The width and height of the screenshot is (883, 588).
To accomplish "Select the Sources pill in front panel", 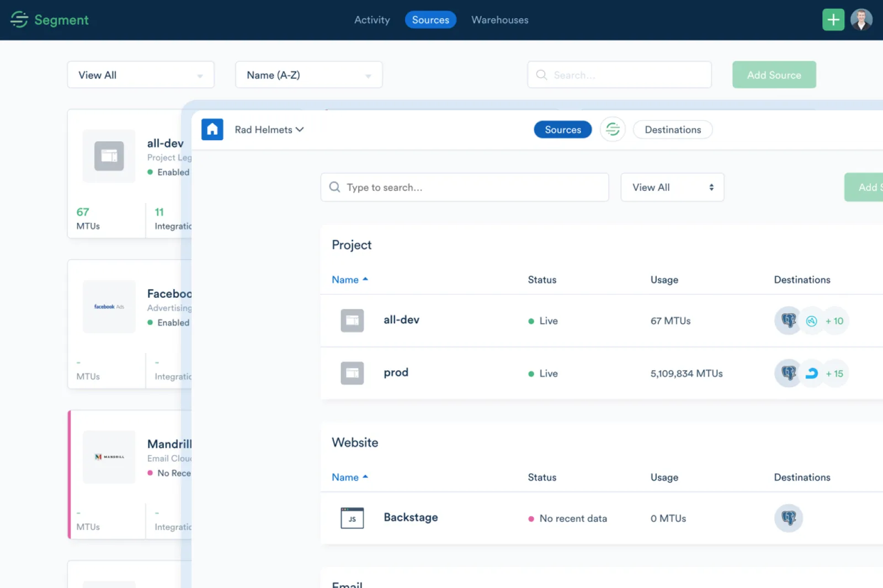I will pyautogui.click(x=563, y=130).
